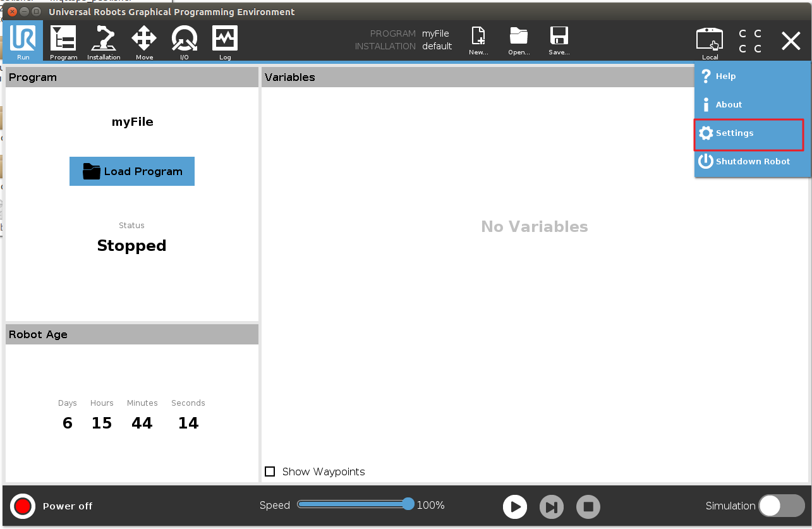
Task: Click the 'No Variables' placeholder text
Action: coord(535,227)
